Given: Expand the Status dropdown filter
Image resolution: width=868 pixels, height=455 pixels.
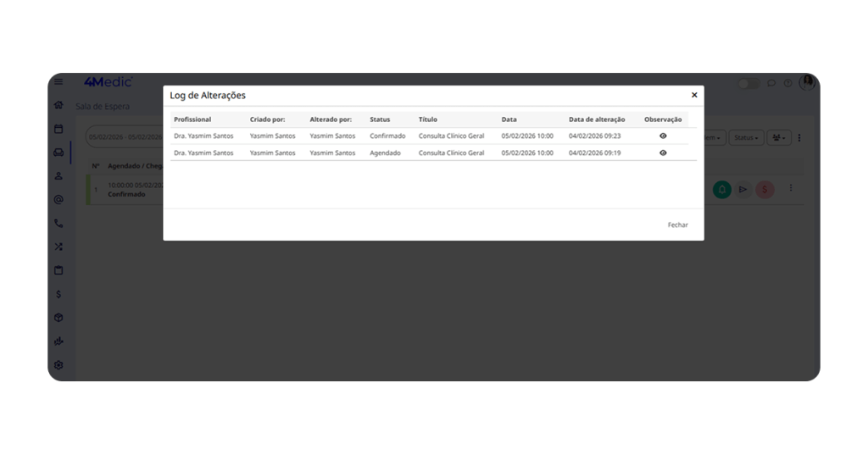Looking at the screenshot, I should tap(746, 137).
